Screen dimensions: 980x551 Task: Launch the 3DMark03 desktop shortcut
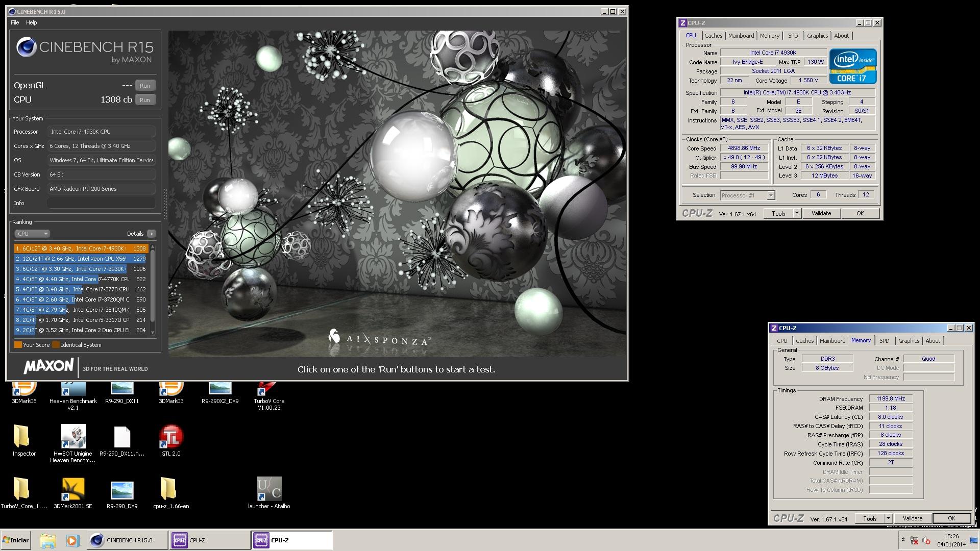point(171,393)
